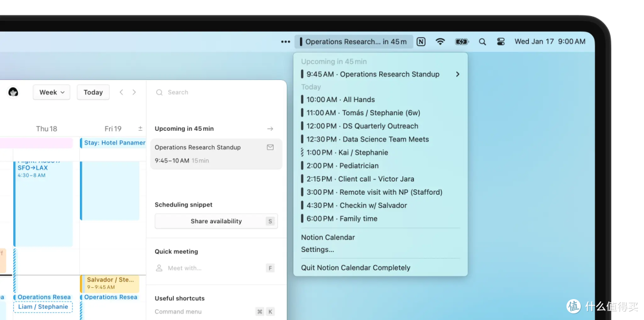644x320 pixels.
Task: Select 2:00 PM Pediatrician entry
Action: [380, 165]
